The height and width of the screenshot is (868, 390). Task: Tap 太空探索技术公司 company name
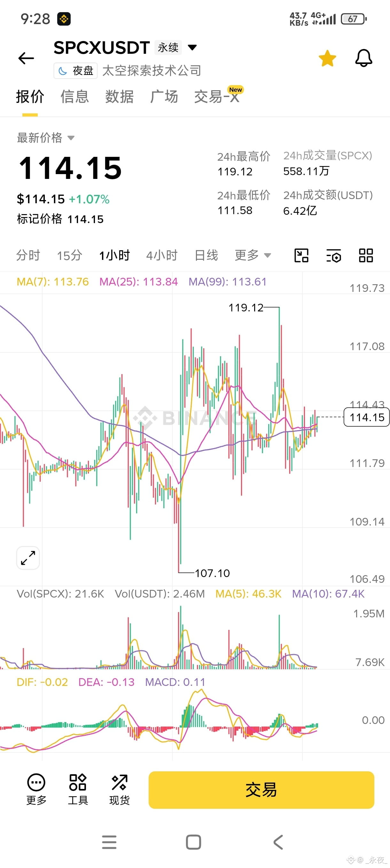(x=152, y=71)
